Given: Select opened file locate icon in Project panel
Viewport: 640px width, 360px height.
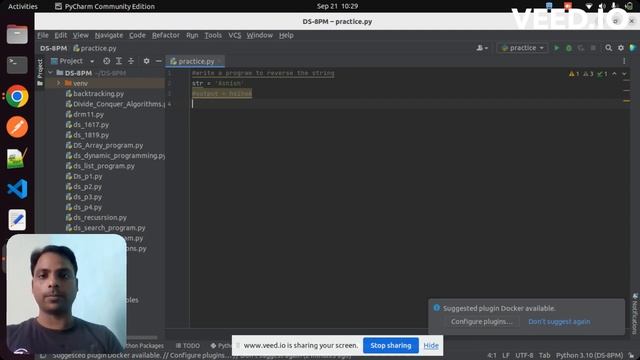Looking at the screenshot, I should [107, 61].
